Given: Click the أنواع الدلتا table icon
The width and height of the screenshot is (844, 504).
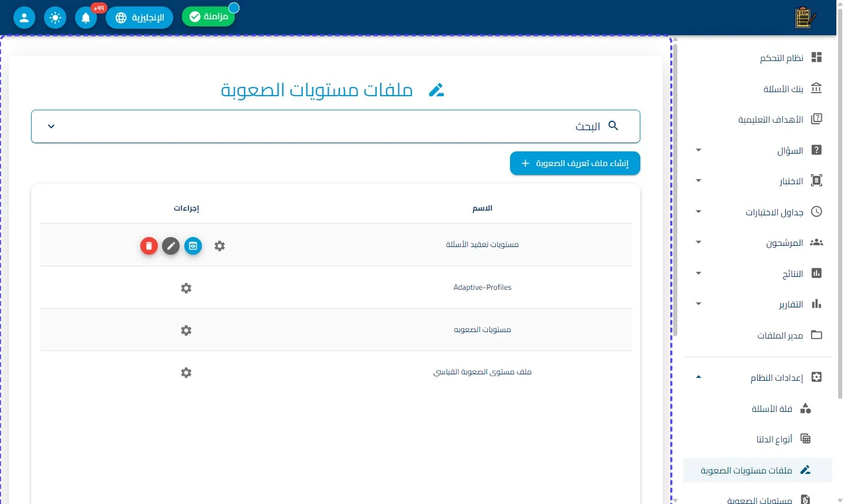Looking at the screenshot, I should [x=805, y=439].
